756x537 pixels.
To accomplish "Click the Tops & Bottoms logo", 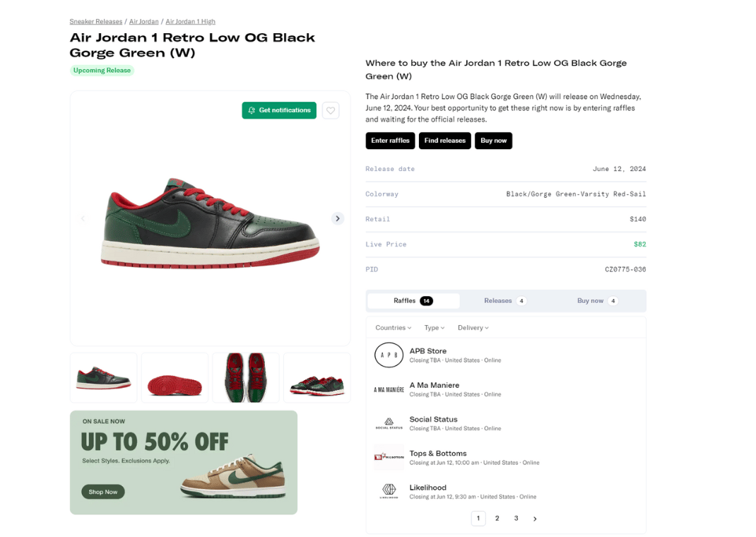I will (x=389, y=458).
